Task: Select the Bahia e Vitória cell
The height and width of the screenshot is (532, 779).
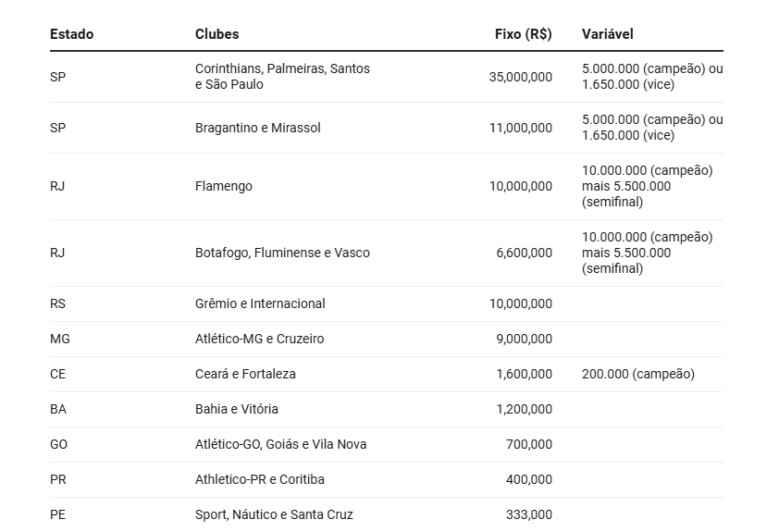Action: 236,409
